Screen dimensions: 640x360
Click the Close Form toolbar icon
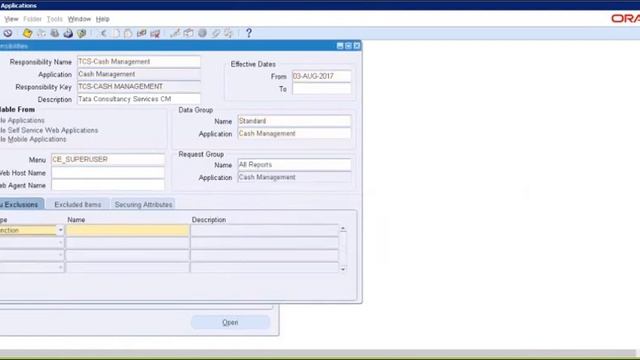tap(82, 33)
